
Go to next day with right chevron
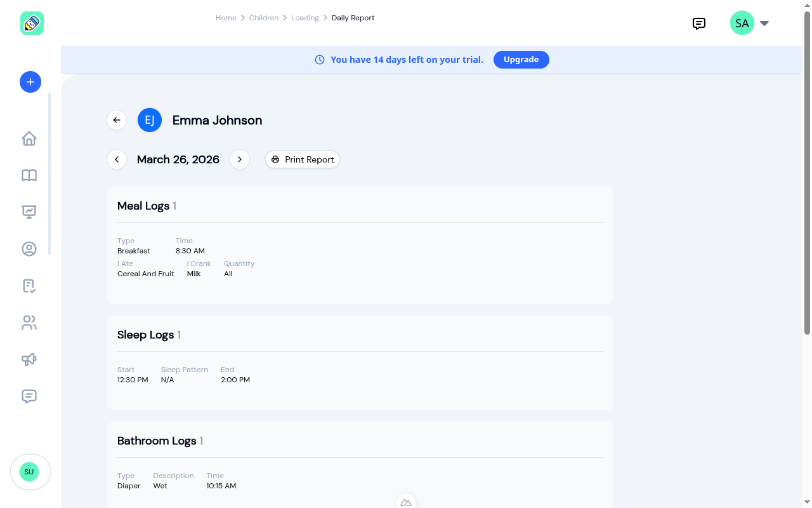tap(240, 159)
